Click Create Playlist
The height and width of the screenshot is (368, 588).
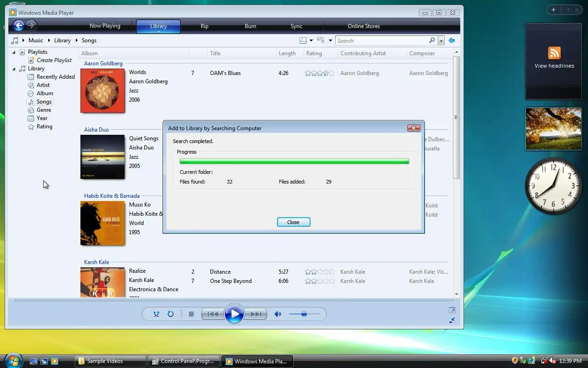(x=54, y=60)
